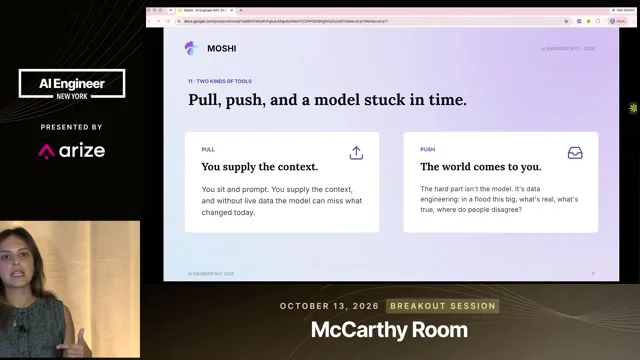Viewport: 640px width, 360px height.
Task: Open the tab search dropdown arrow
Action: click(171, 10)
